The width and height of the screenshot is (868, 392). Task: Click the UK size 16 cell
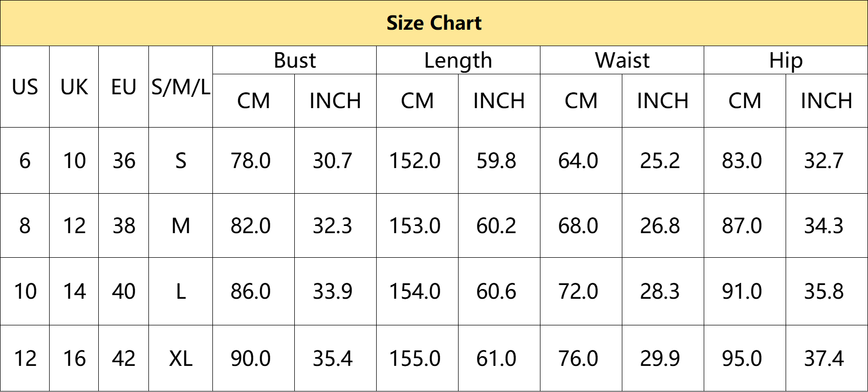(74, 358)
